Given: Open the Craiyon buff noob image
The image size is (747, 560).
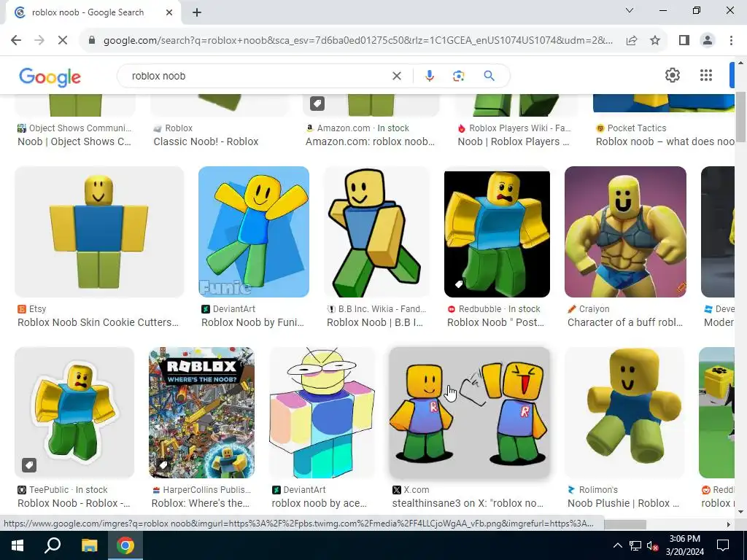Looking at the screenshot, I should point(625,232).
